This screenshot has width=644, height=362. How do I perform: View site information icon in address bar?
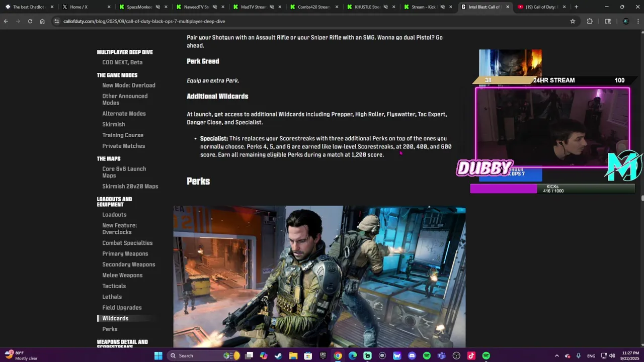[57, 21]
